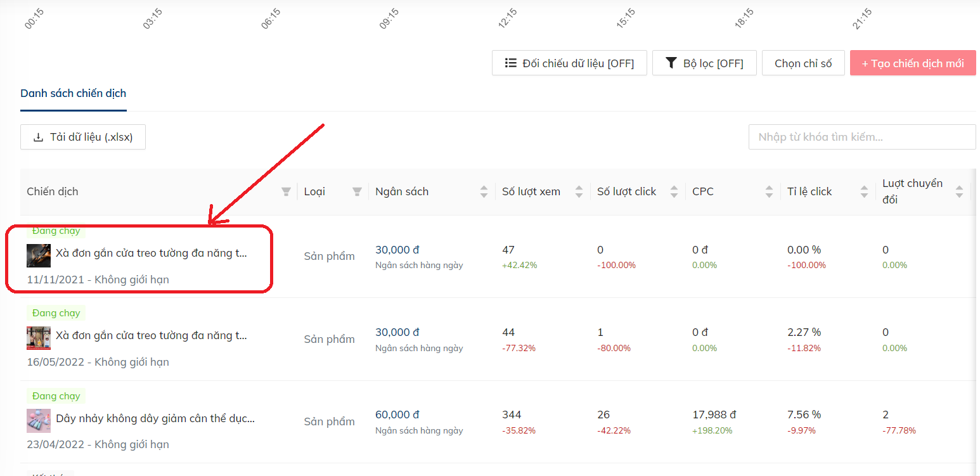Focus the keyword search input field
The height and width of the screenshot is (476, 980).
pyautogui.click(x=861, y=137)
